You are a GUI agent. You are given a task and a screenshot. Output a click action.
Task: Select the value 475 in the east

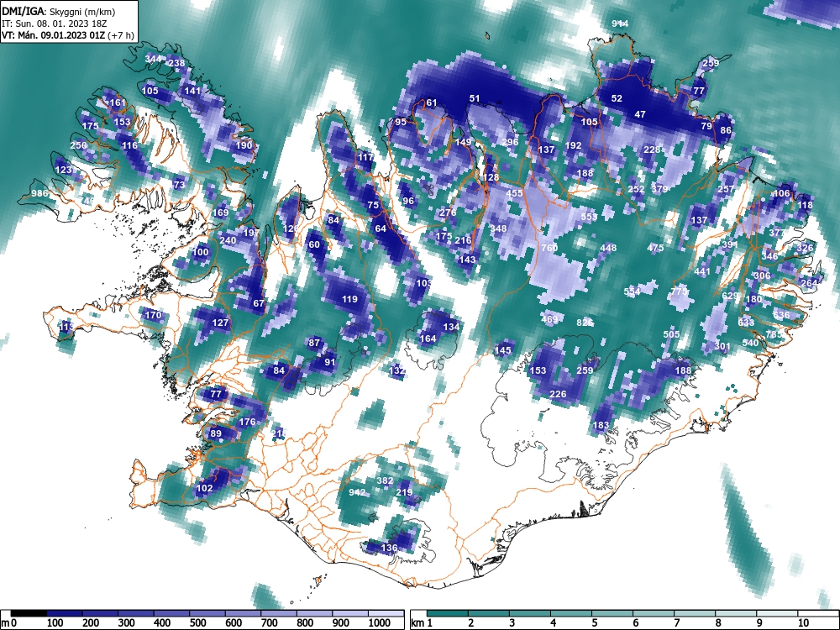656,248
